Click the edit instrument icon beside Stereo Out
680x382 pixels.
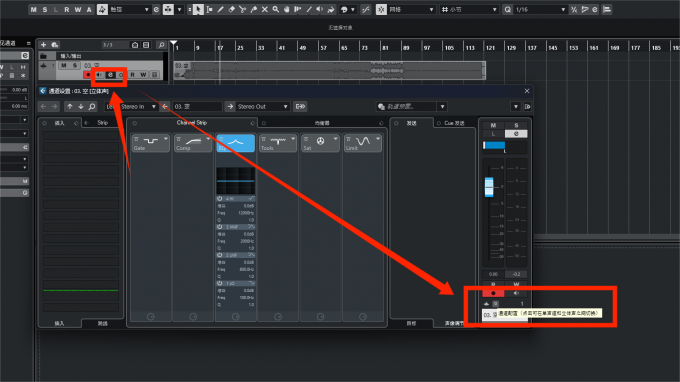(x=300, y=106)
